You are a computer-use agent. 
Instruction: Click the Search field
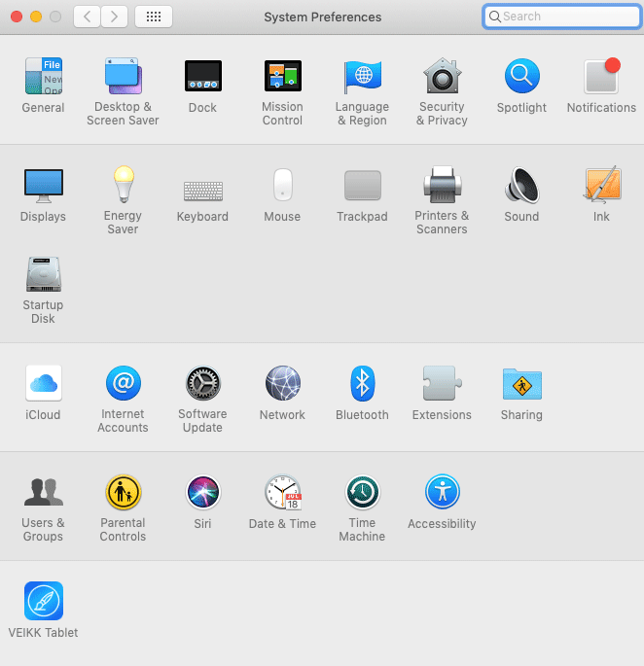[x=562, y=17]
